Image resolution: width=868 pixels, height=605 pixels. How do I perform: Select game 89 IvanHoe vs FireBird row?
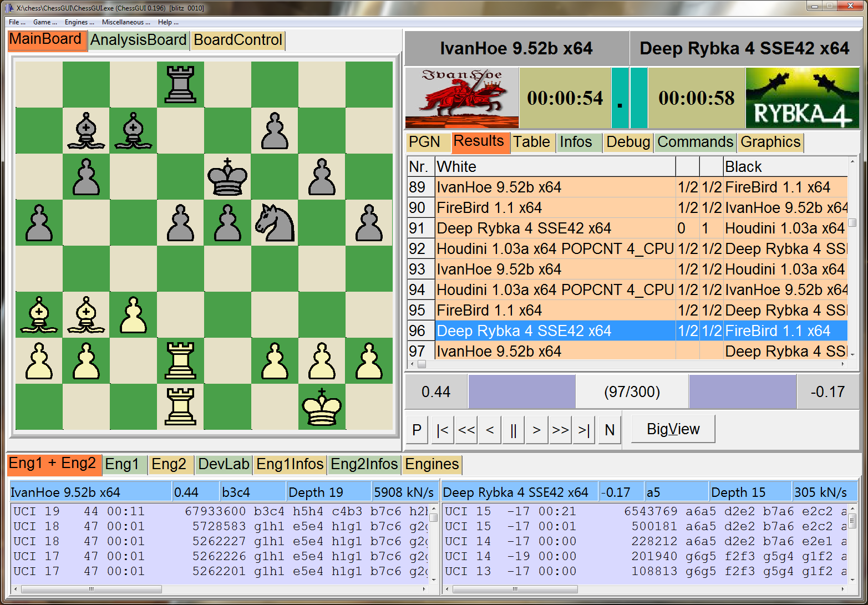tap(627, 187)
